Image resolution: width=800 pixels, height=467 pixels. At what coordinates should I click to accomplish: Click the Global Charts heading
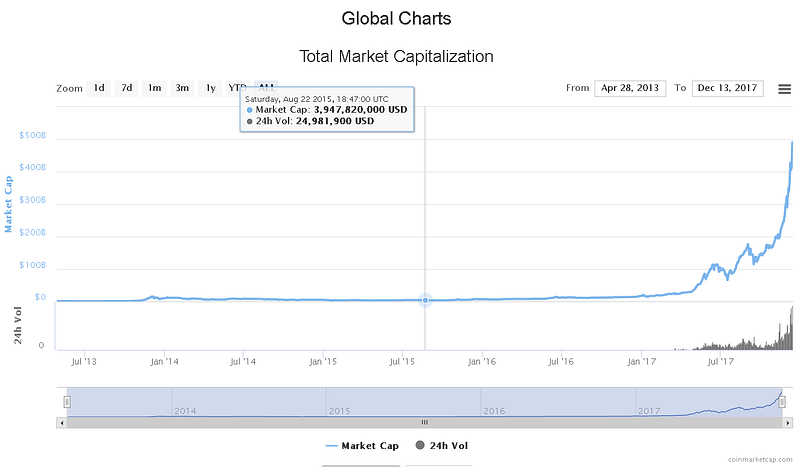pos(396,18)
